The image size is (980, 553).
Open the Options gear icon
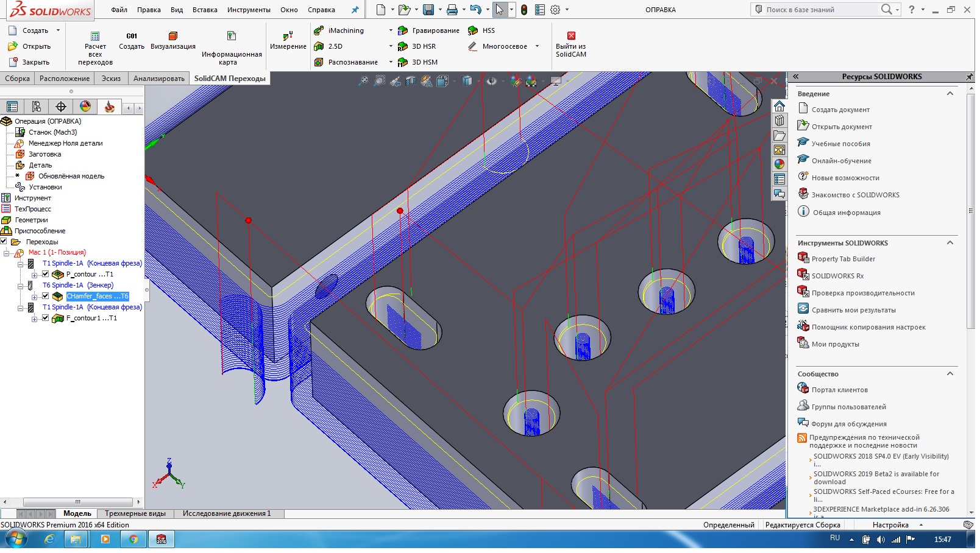pyautogui.click(x=555, y=10)
